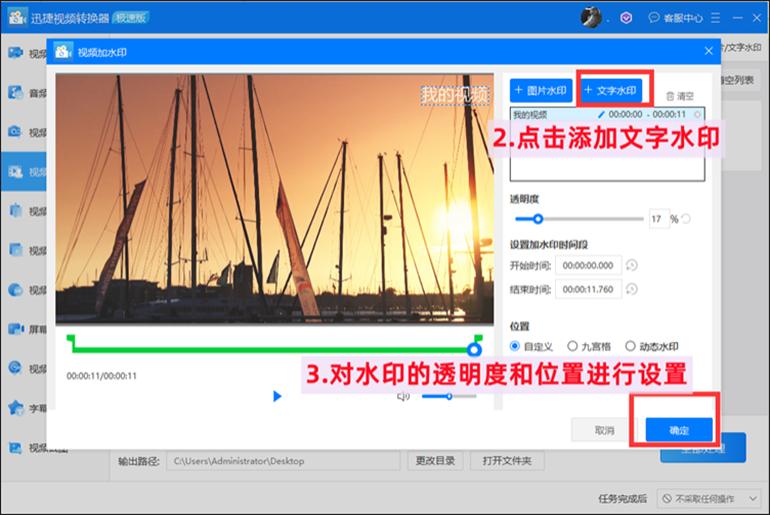Select the 我的视频 watermark list entry
This screenshot has width=770, height=515.
(x=607, y=114)
